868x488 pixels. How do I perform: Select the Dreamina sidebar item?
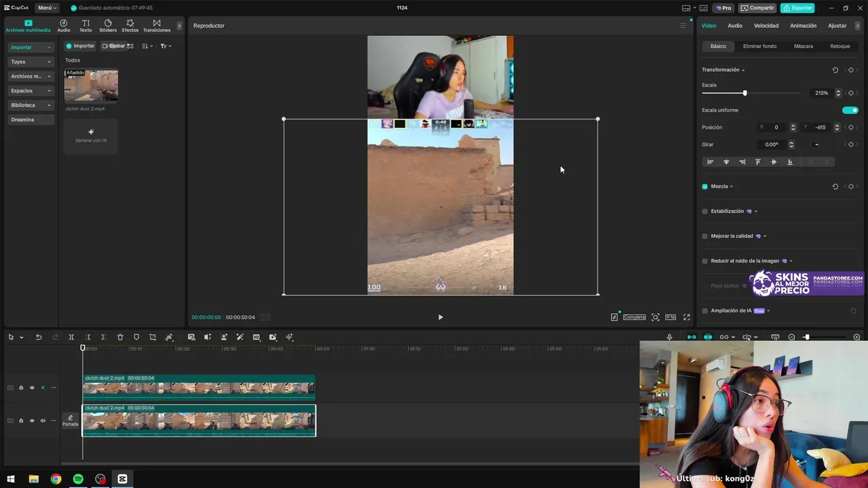pyautogui.click(x=31, y=120)
